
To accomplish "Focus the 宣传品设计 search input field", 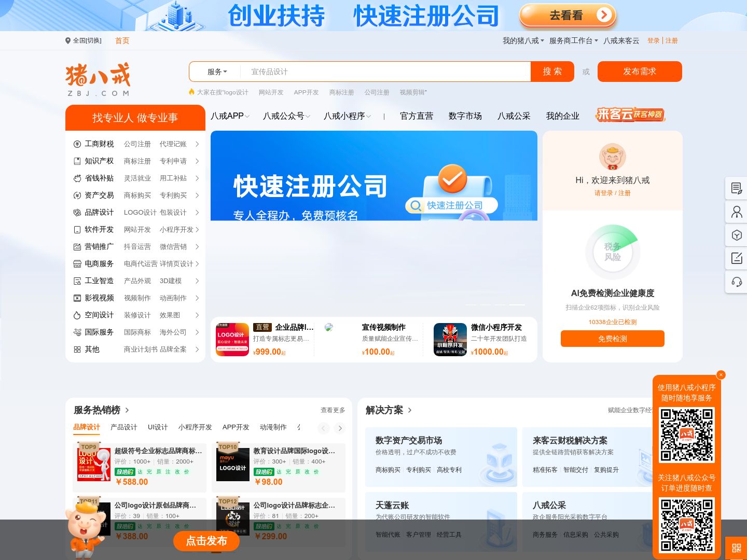I will 385,72.
